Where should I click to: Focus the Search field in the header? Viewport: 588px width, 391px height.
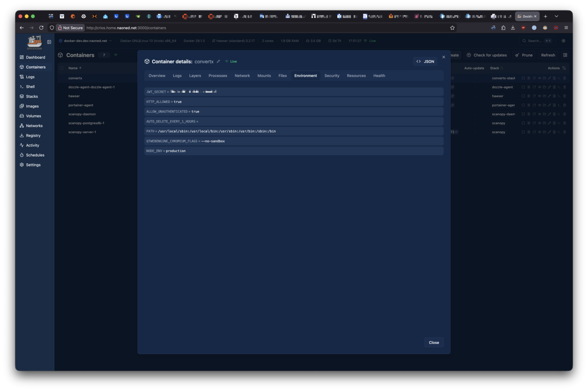click(537, 41)
